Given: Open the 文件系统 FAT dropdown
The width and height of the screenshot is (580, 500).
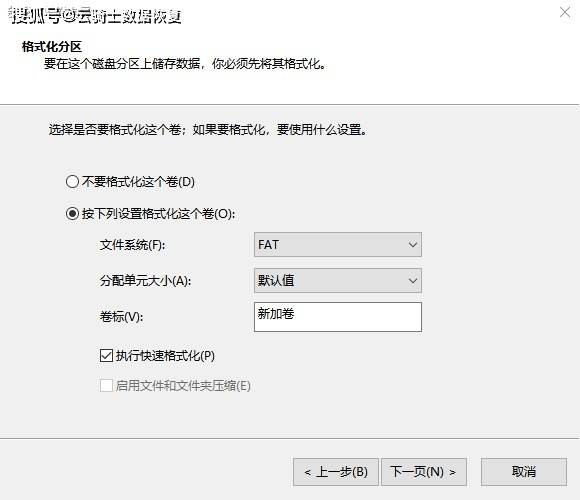Looking at the screenshot, I should 338,244.
